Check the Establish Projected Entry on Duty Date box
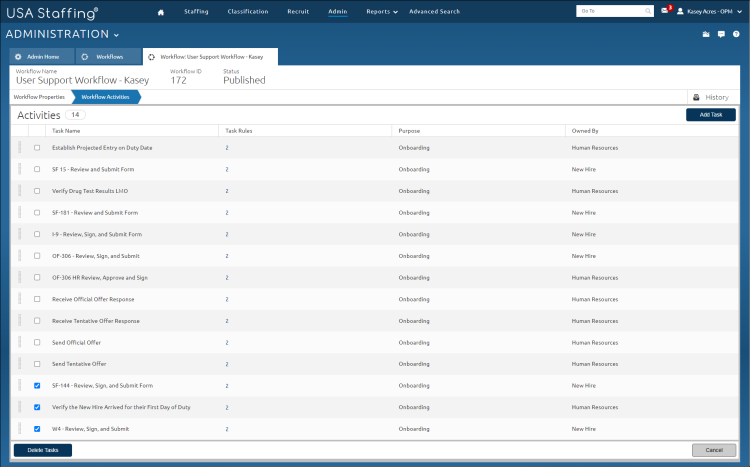 coord(37,148)
